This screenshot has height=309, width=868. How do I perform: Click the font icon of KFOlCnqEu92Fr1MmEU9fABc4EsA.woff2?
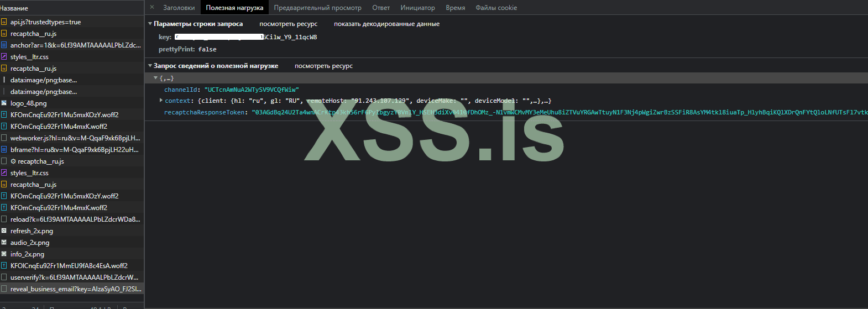point(4,266)
